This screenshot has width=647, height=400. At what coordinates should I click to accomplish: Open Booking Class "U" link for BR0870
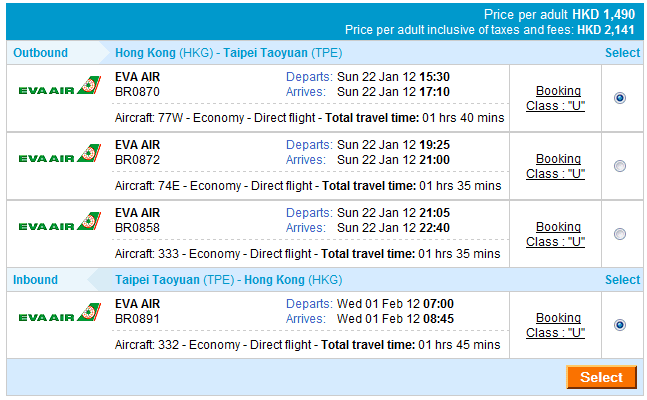click(558, 98)
